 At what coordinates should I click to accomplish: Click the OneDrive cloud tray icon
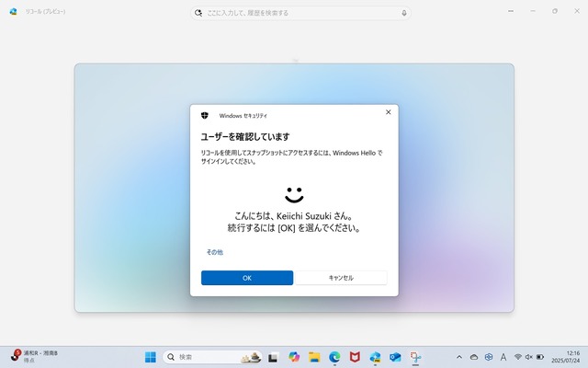point(474,357)
